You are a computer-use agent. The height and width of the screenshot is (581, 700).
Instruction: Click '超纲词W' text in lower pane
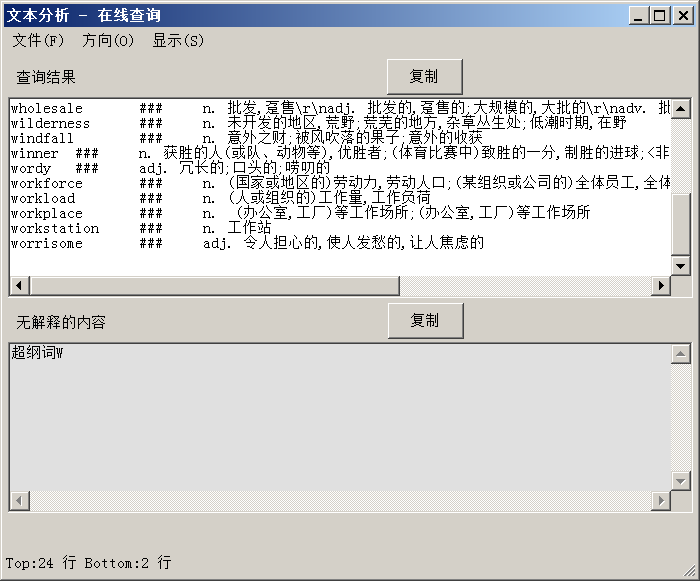[x=37, y=352]
